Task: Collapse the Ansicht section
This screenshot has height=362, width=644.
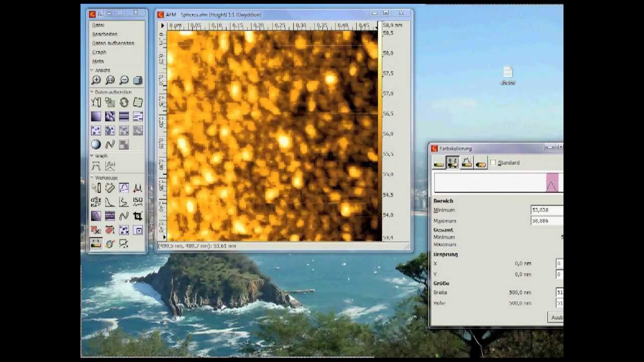Action: pyautogui.click(x=101, y=70)
